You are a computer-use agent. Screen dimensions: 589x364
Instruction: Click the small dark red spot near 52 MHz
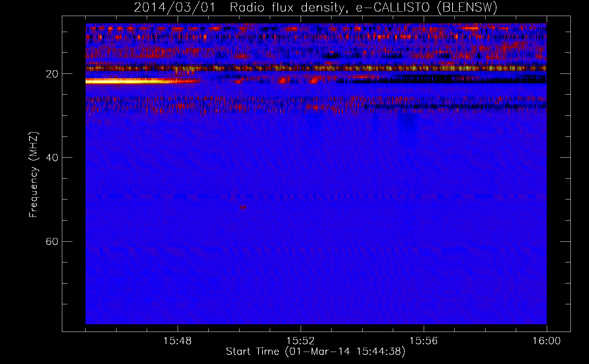pyautogui.click(x=243, y=207)
